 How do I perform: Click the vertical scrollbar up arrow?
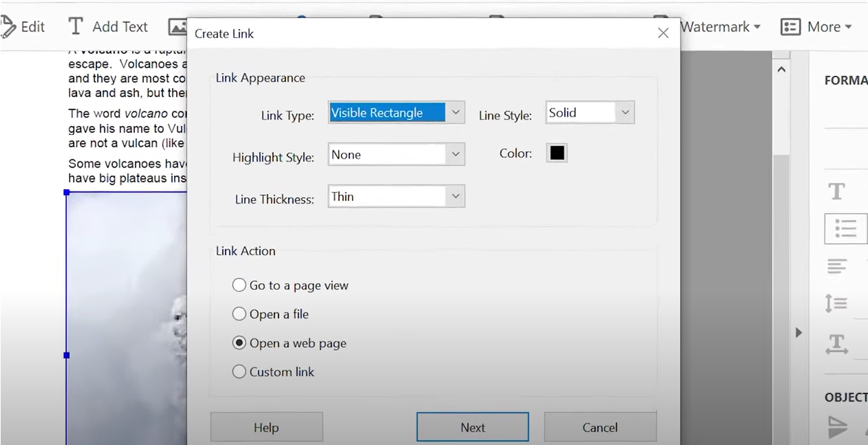pos(781,69)
